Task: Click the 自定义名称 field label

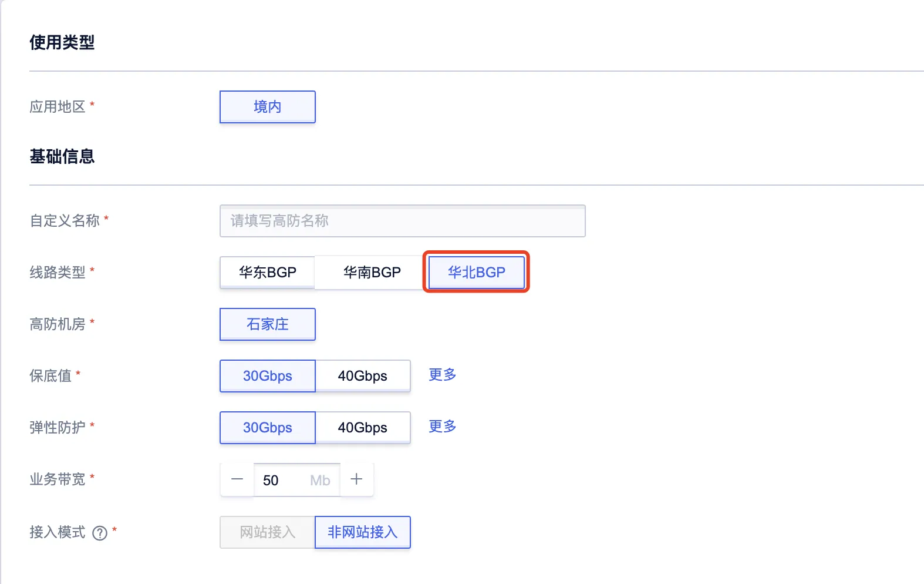Action: (x=65, y=221)
